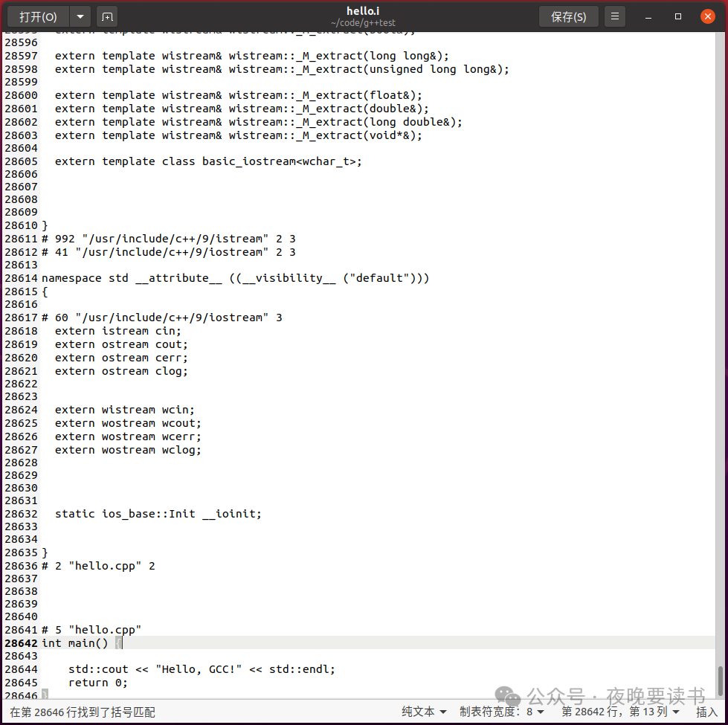
Task: Expand the recent files dropdown arrow next to 打开
Action: coord(80,17)
